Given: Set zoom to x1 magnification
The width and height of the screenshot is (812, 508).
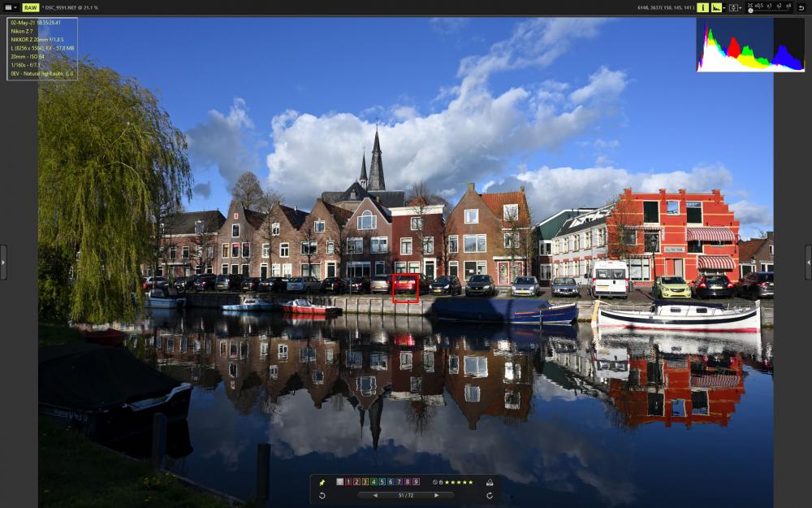Looking at the screenshot, I should click(x=769, y=5).
